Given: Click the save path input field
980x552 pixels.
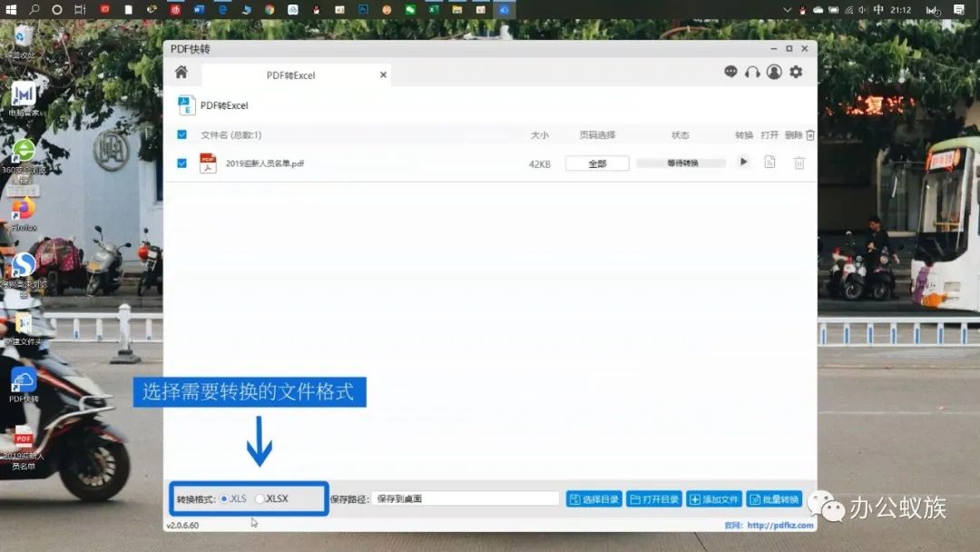Looking at the screenshot, I should point(465,498).
